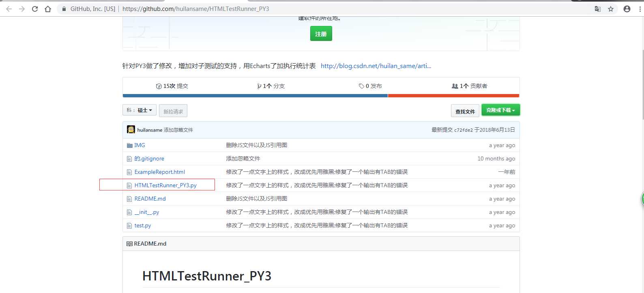Click the test.py file icon
The image size is (644, 293).
(129, 226)
